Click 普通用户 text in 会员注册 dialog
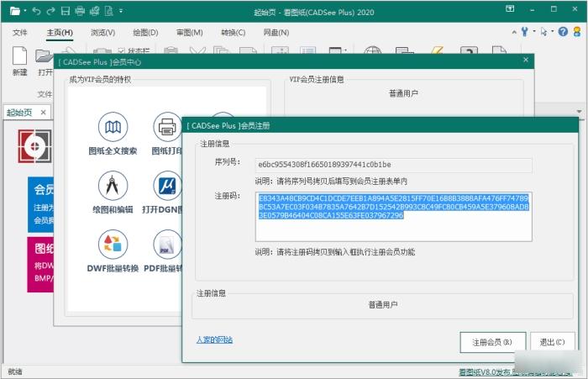Viewport: 588px width, 379px height. tap(383, 305)
